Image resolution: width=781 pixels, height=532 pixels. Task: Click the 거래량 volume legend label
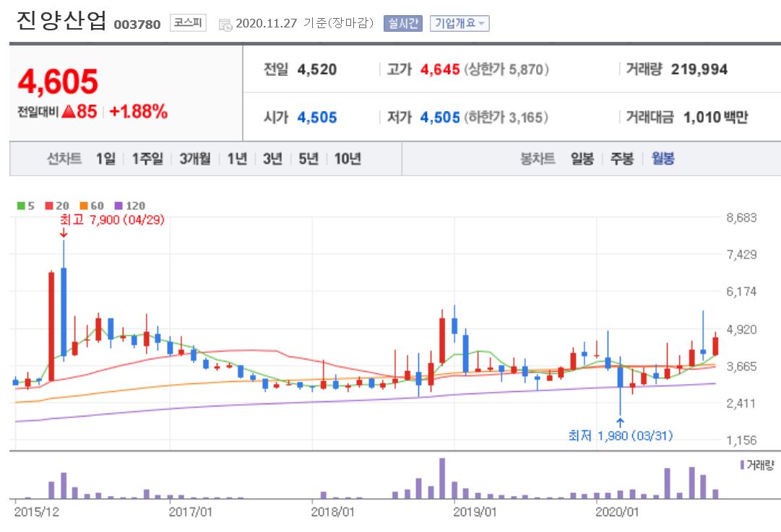coord(757,465)
